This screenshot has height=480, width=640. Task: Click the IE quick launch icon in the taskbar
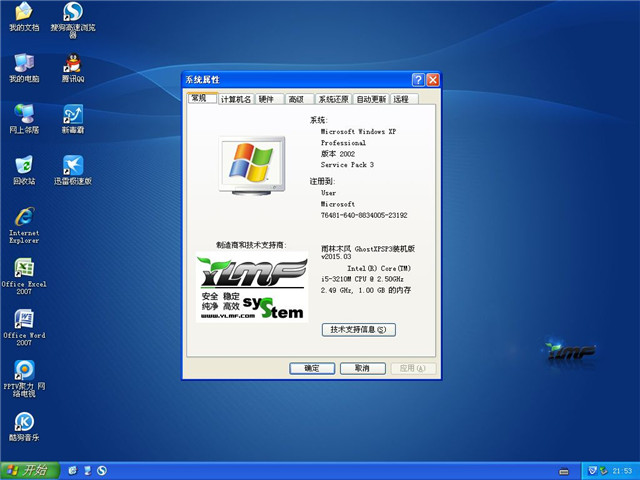73,471
